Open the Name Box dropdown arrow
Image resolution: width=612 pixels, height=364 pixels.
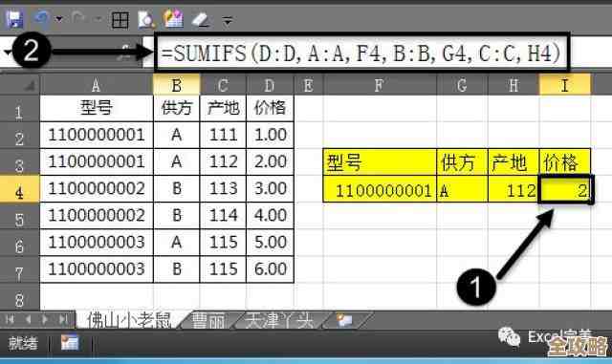7,52
